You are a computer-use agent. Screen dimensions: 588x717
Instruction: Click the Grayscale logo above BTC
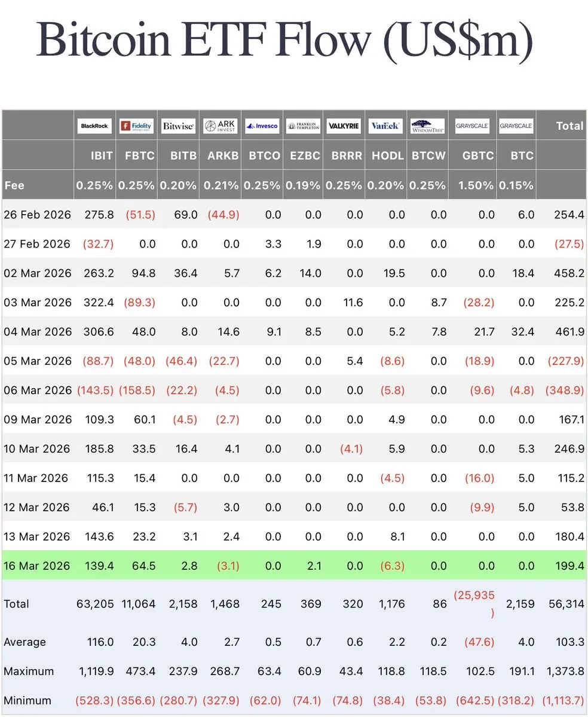point(516,126)
